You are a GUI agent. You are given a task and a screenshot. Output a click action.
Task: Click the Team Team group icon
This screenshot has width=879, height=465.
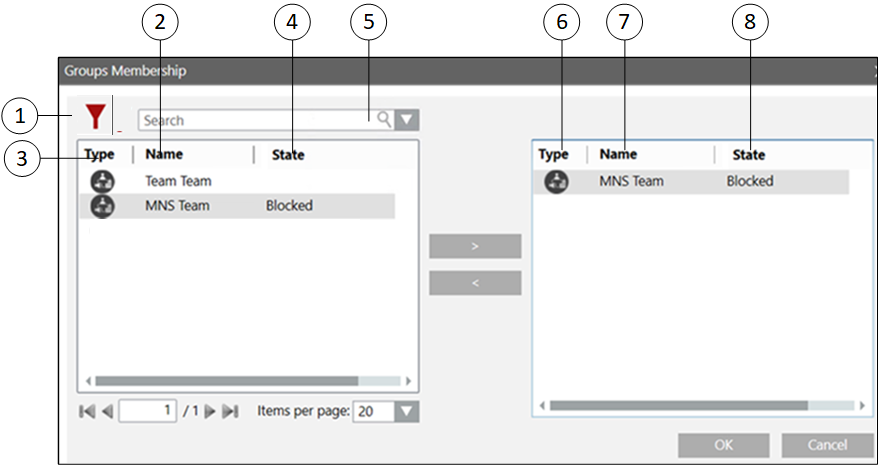[x=103, y=182]
